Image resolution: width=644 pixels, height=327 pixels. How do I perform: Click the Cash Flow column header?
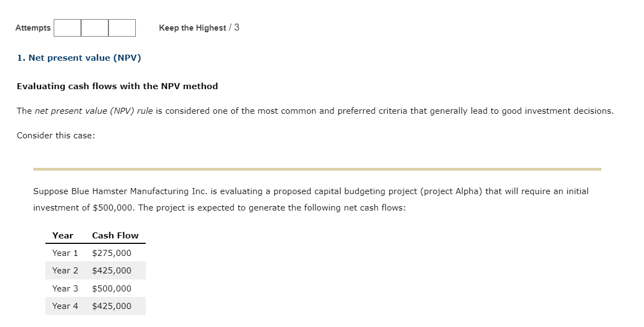click(x=115, y=235)
